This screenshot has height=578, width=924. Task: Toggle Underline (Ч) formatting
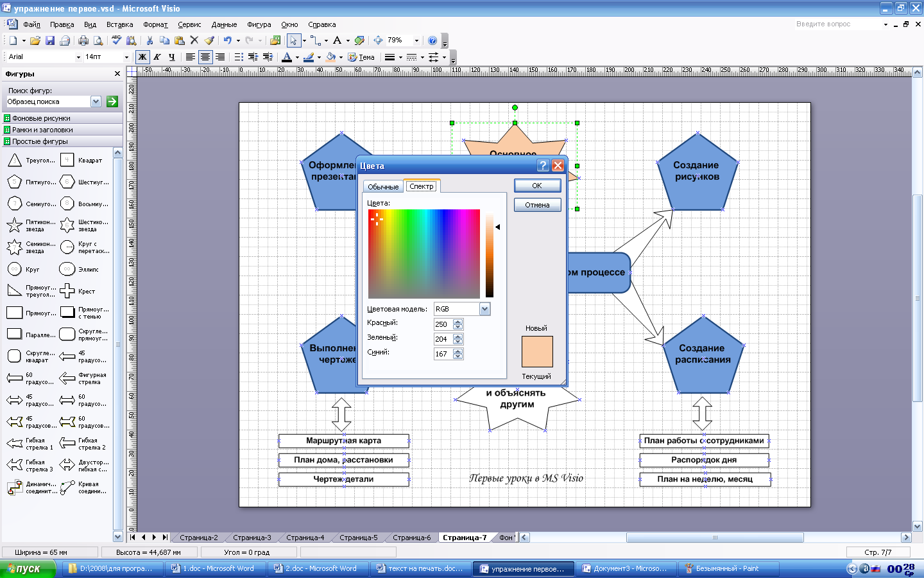171,57
